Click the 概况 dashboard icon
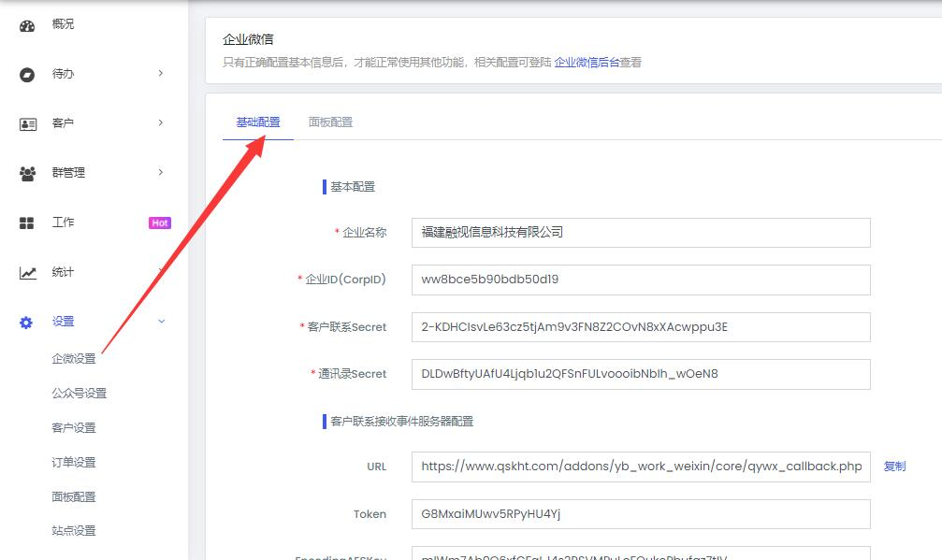The height and width of the screenshot is (560, 942). (27, 26)
